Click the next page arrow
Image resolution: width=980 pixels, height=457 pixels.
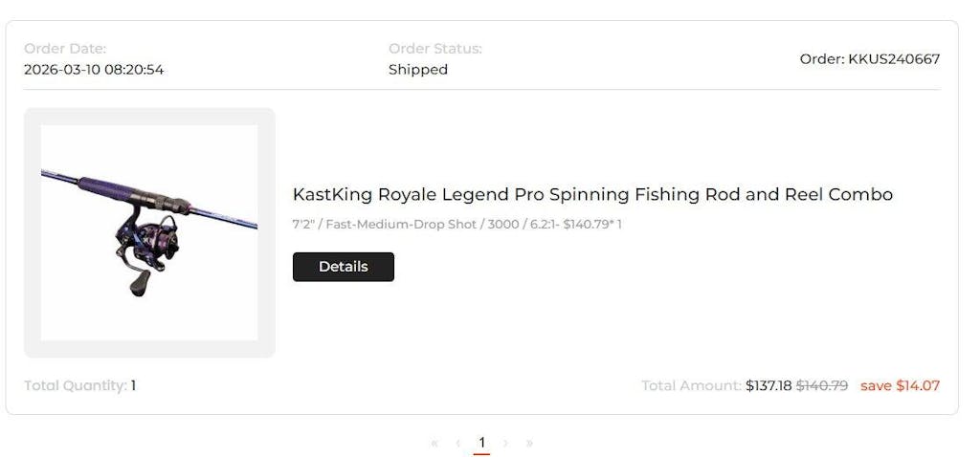coord(505,443)
